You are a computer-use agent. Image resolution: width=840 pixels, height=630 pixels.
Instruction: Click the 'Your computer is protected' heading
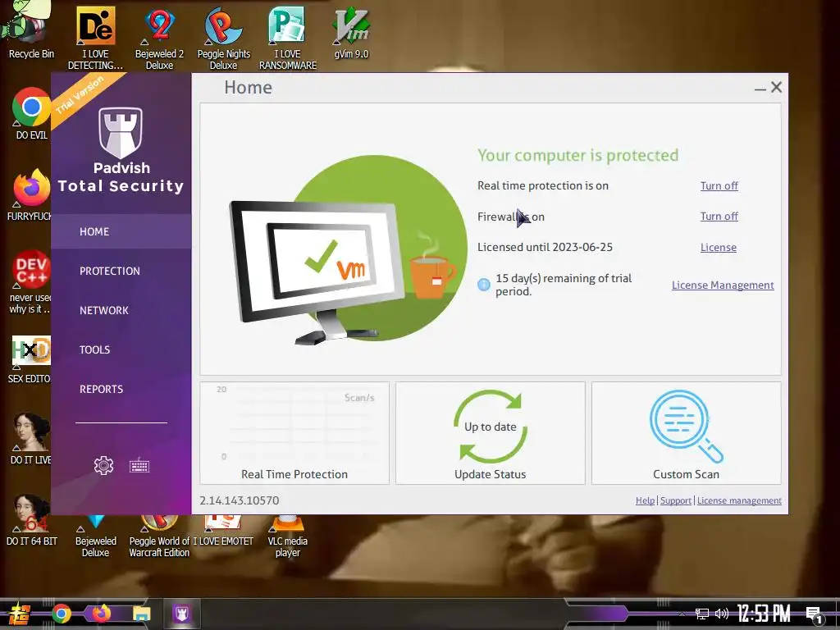coord(577,155)
